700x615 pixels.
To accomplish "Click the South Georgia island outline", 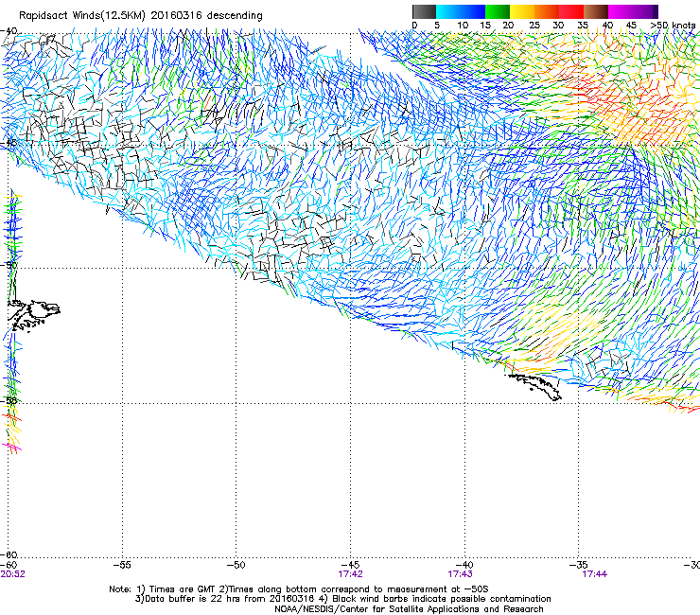I will coord(534,387).
